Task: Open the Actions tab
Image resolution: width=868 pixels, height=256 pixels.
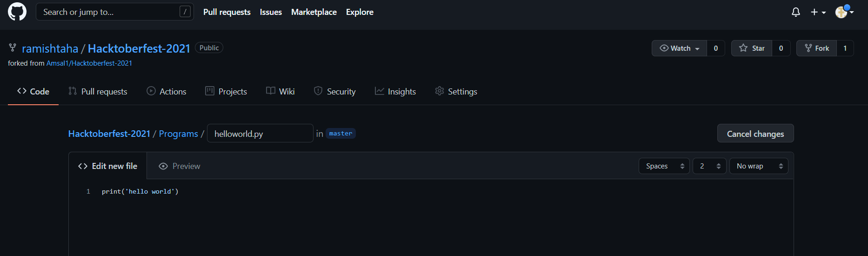Action: tap(167, 92)
